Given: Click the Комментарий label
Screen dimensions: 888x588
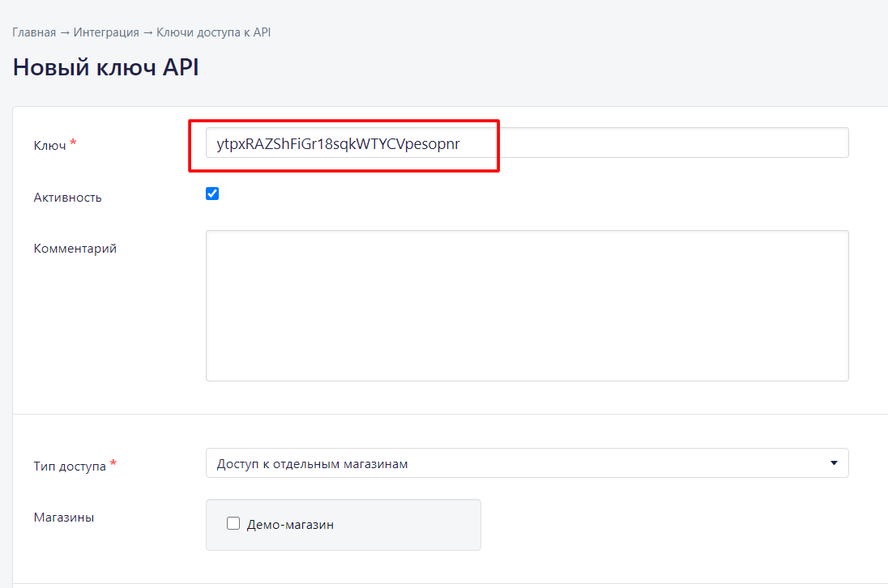Looking at the screenshot, I should [x=75, y=249].
